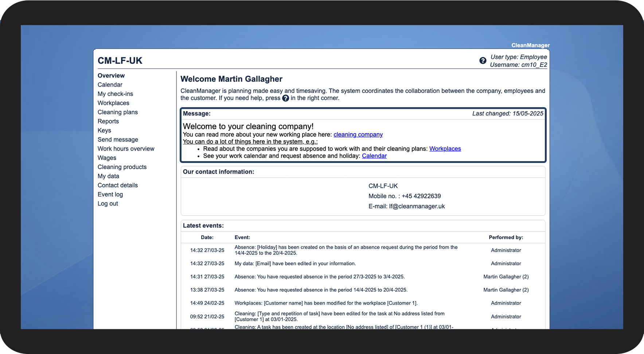This screenshot has width=644, height=354.
Task: Open the Event log
Action: [110, 194]
